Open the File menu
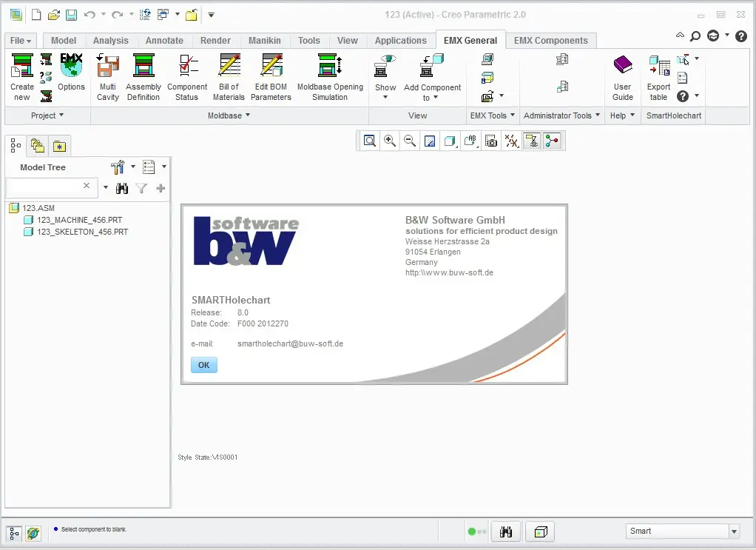756x550 pixels. click(x=21, y=41)
